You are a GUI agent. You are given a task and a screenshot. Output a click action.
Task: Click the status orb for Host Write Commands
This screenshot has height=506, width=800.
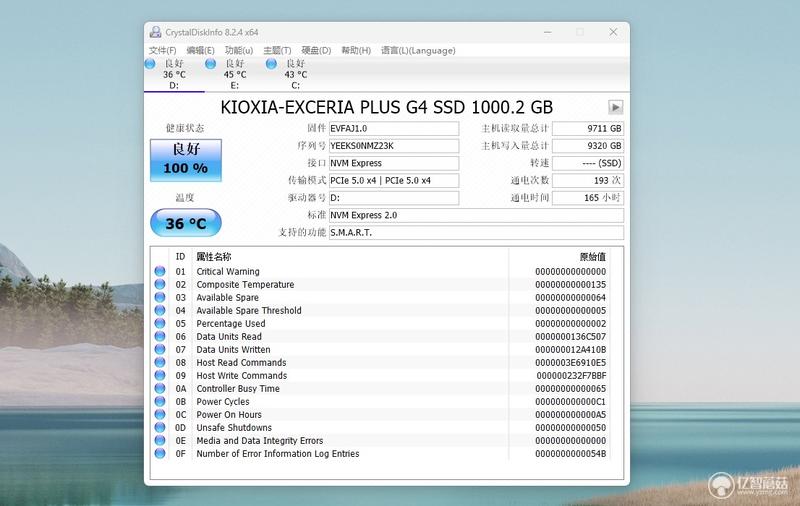160,375
